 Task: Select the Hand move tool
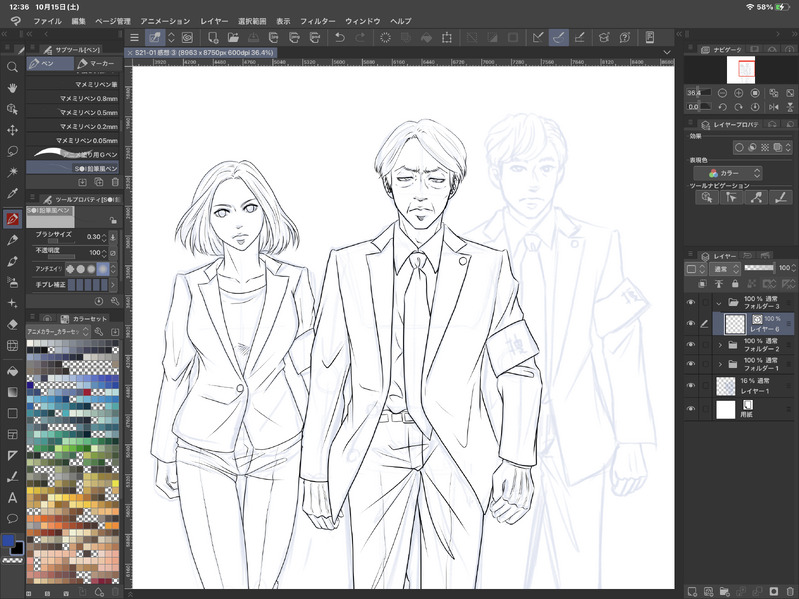pos(12,88)
